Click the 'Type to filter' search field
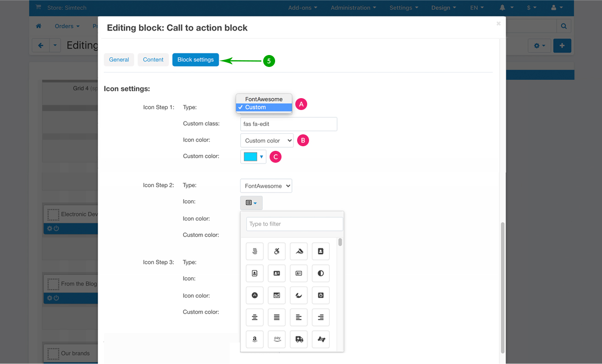This screenshot has width=602, height=364. [294, 224]
